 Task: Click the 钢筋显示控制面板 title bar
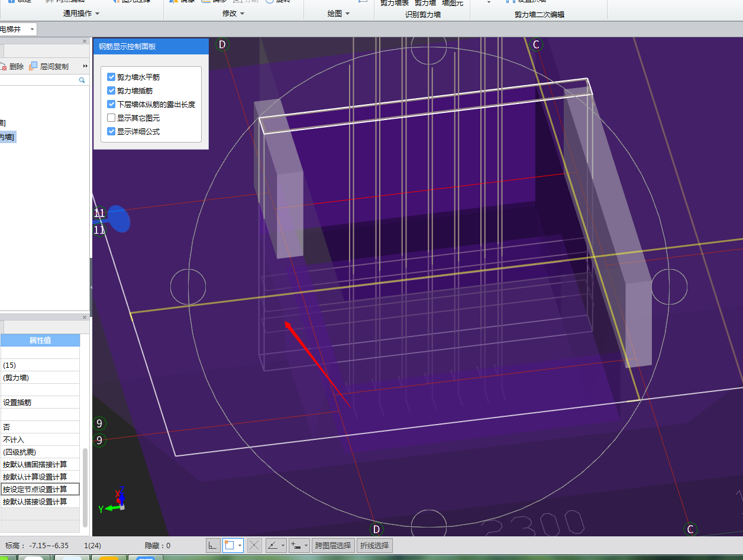click(x=151, y=46)
